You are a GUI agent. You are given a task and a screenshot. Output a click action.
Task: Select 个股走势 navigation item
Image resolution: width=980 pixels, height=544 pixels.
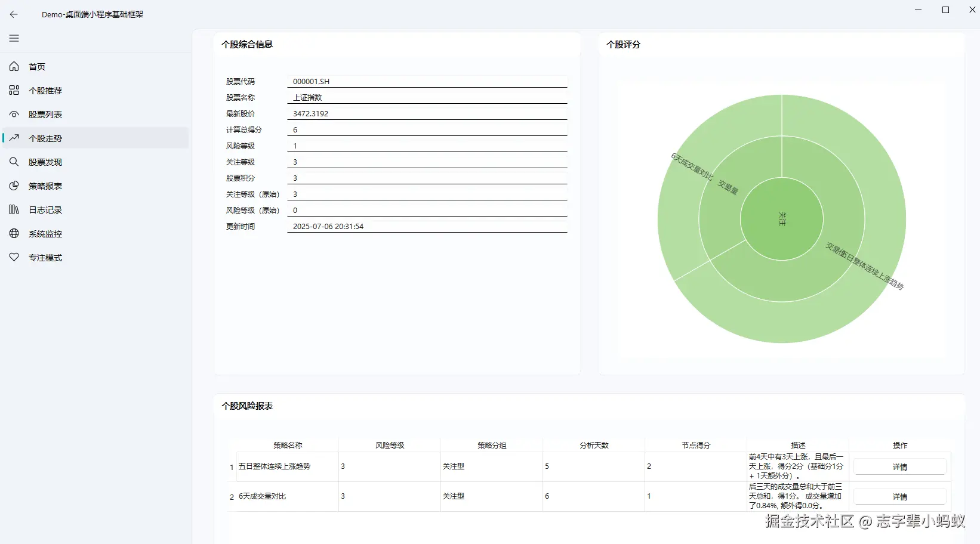click(95, 138)
